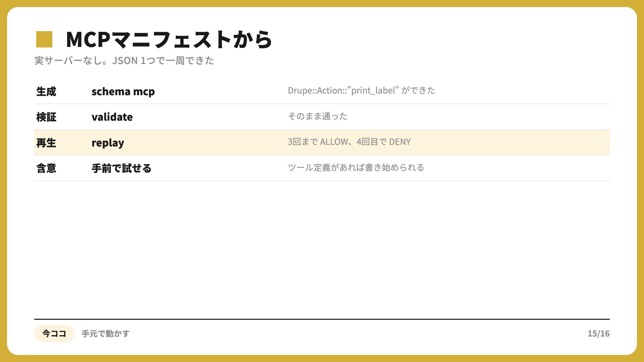Click the replay command text
This screenshot has width=644, height=362.
(108, 143)
